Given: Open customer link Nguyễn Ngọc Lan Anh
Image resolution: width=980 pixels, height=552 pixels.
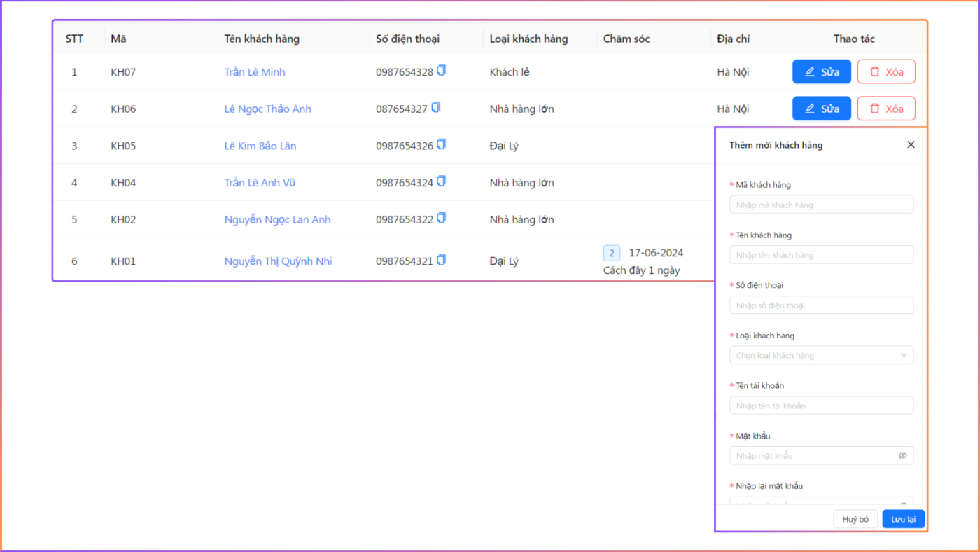Looking at the screenshot, I should (277, 219).
